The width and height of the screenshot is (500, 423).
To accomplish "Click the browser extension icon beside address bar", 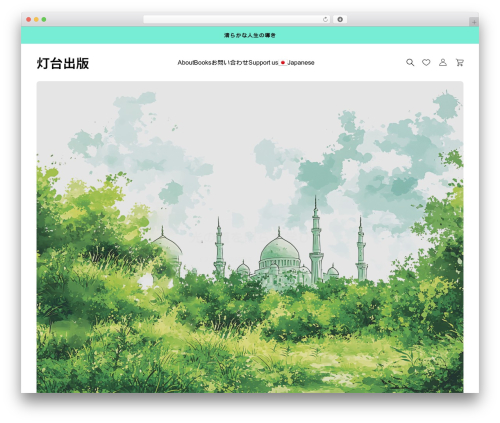I will tap(340, 20).
